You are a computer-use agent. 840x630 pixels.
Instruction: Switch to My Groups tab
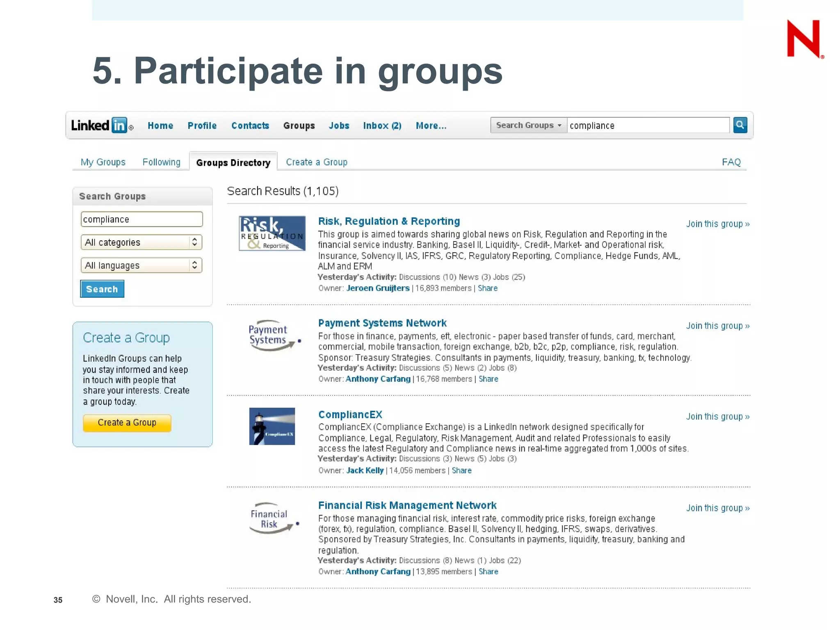point(103,162)
